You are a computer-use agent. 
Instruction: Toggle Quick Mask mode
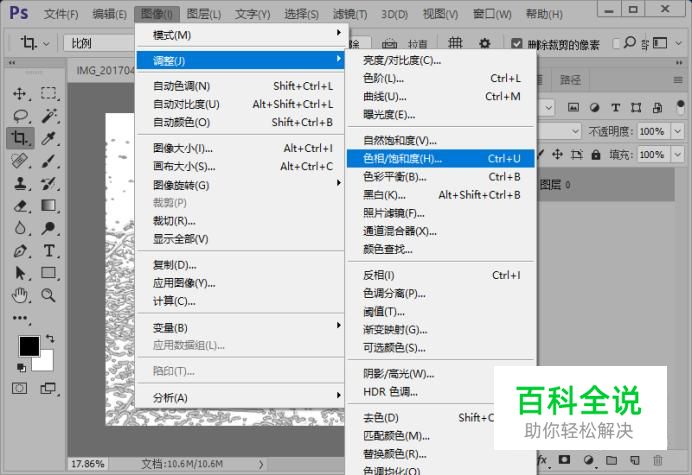(19, 388)
